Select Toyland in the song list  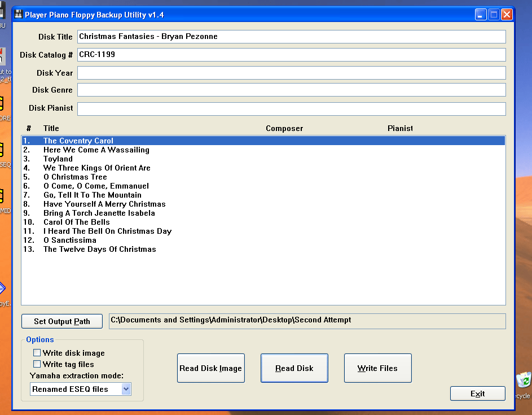(x=58, y=159)
